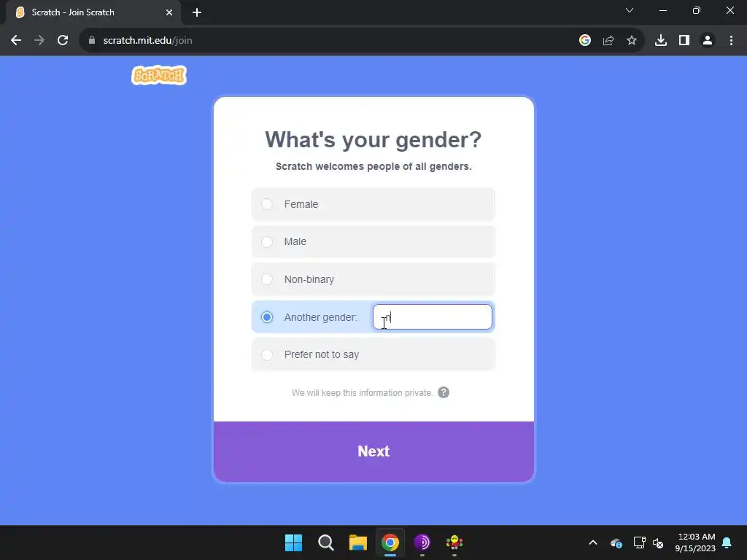Image resolution: width=747 pixels, height=560 pixels.
Task: Click the browser forward arrow
Action: click(39, 41)
